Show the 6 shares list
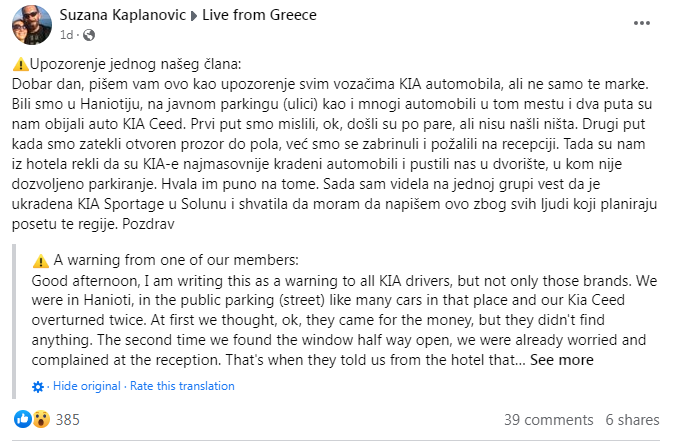Screen dimensions: 675x447 tap(631, 420)
